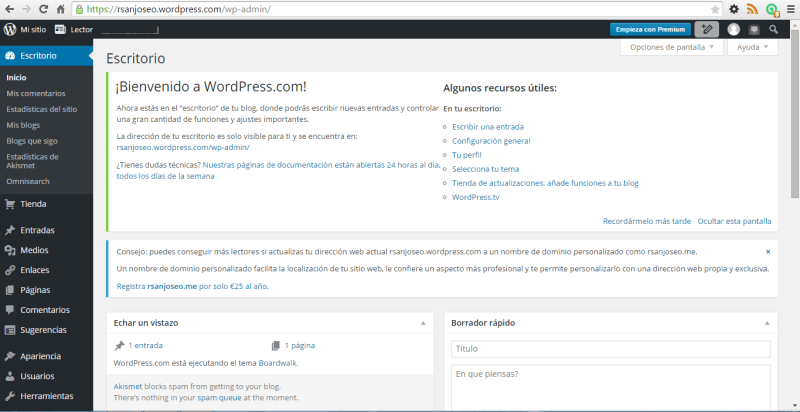Click the En que piensas text area
This screenshot has height=412, width=800.
point(610,388)
